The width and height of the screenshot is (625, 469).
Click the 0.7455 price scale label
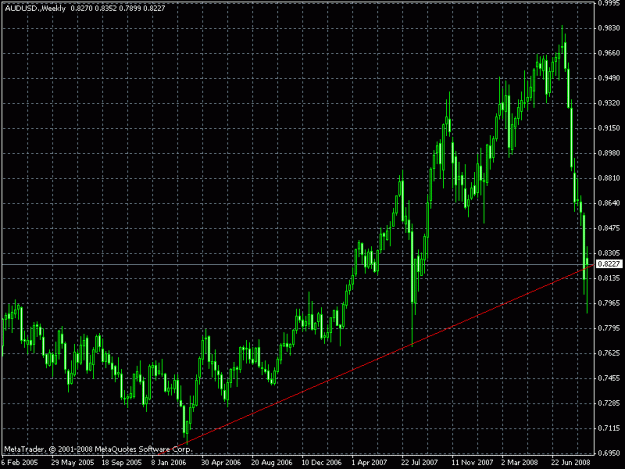609,378
